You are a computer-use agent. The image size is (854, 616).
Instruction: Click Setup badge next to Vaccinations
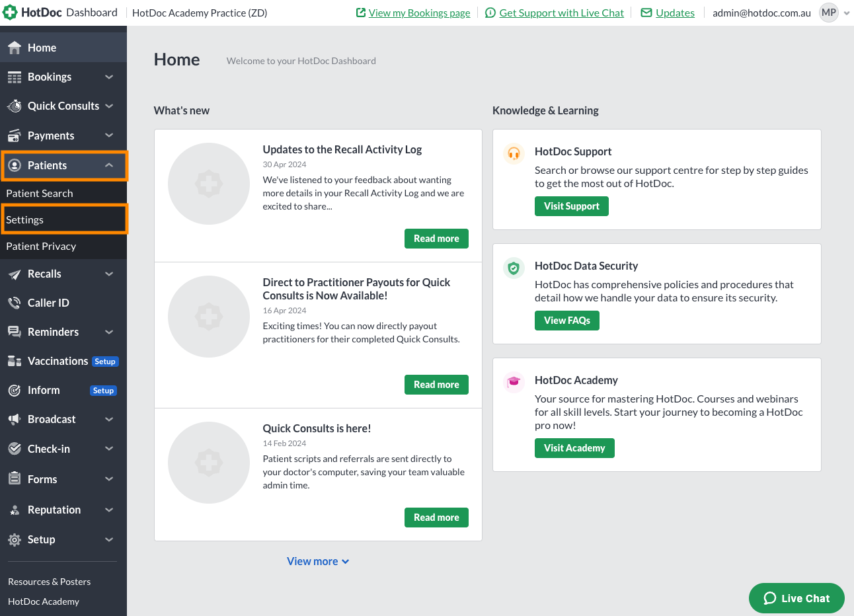point(105,362)
